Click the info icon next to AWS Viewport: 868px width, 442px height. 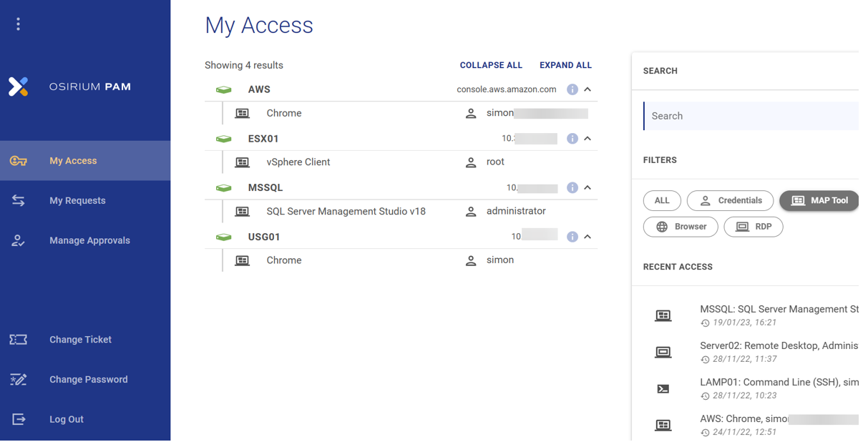point(572,89)
